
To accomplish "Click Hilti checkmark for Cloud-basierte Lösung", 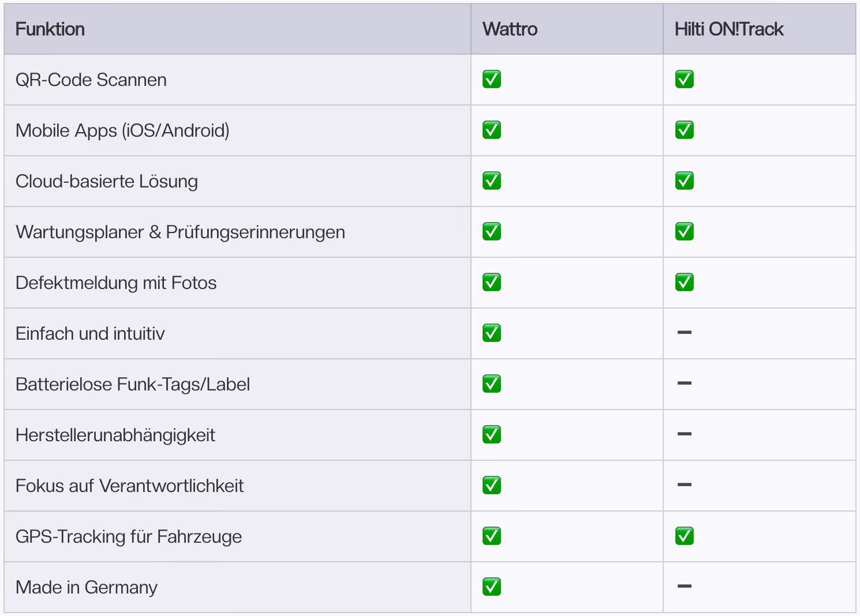I will [685, 181].
